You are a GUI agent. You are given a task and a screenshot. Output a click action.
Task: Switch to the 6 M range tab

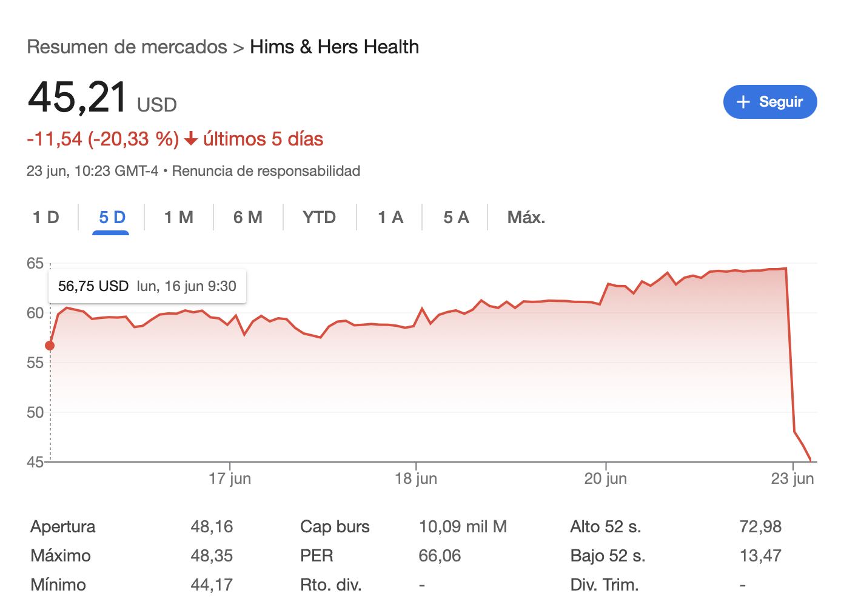tap(248, 217)
